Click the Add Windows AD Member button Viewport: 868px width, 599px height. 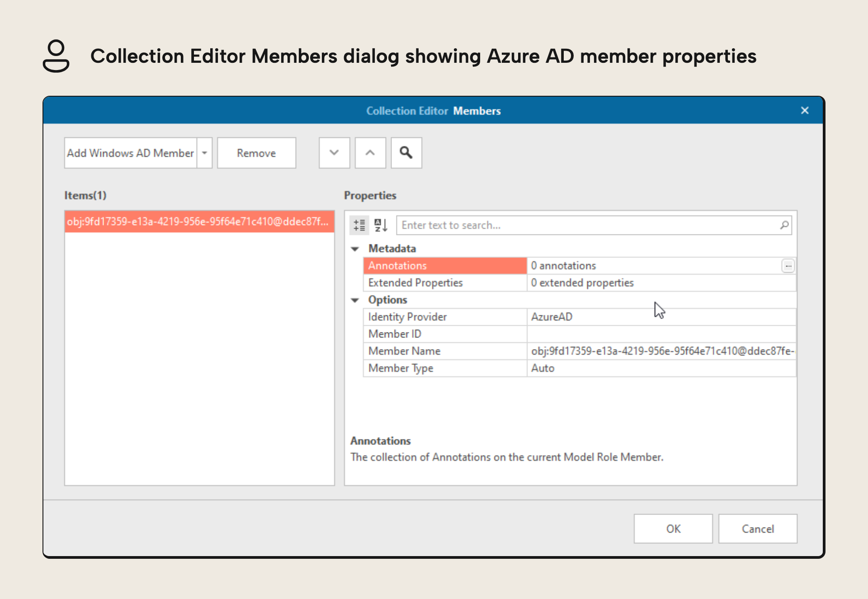tap(131, 153)
